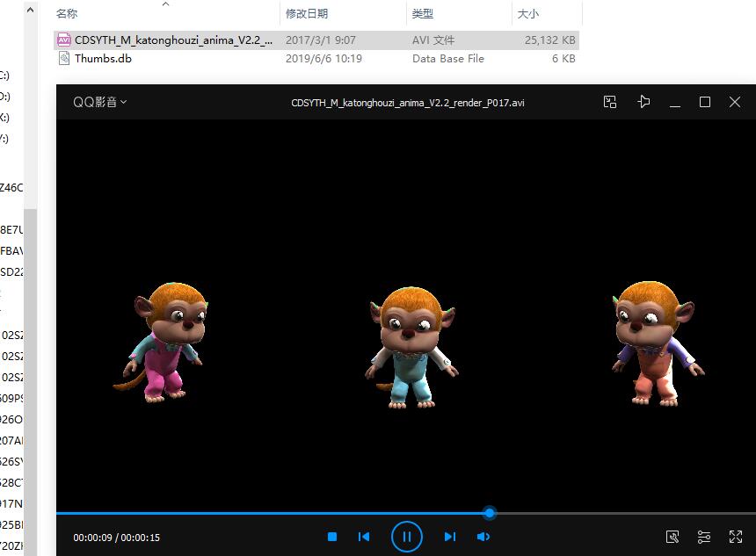Open playback settings sliders icon

(704, 537)
